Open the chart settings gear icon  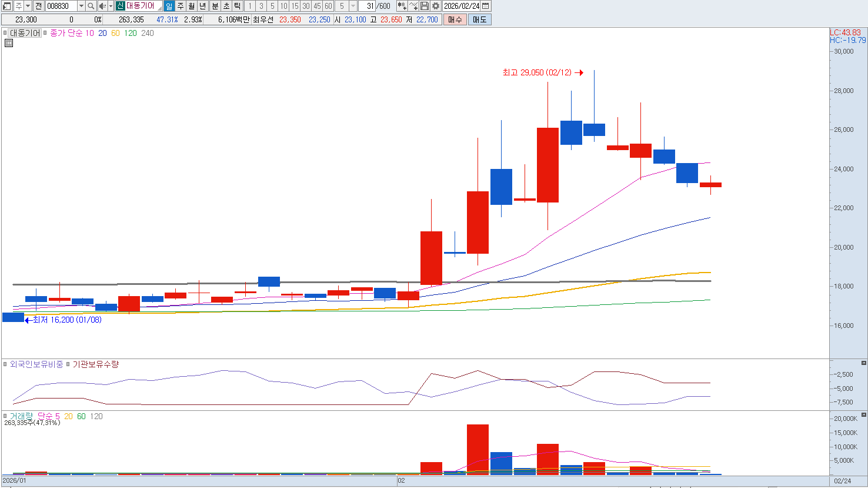click(436, 6)
